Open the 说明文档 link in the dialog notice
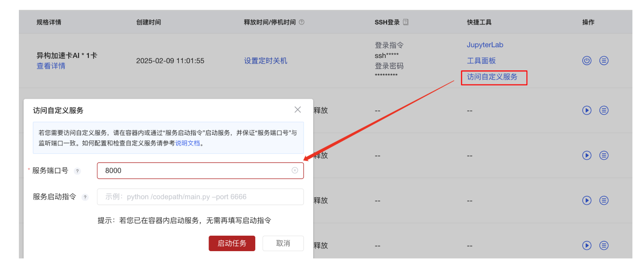 [x=187, y=143]
